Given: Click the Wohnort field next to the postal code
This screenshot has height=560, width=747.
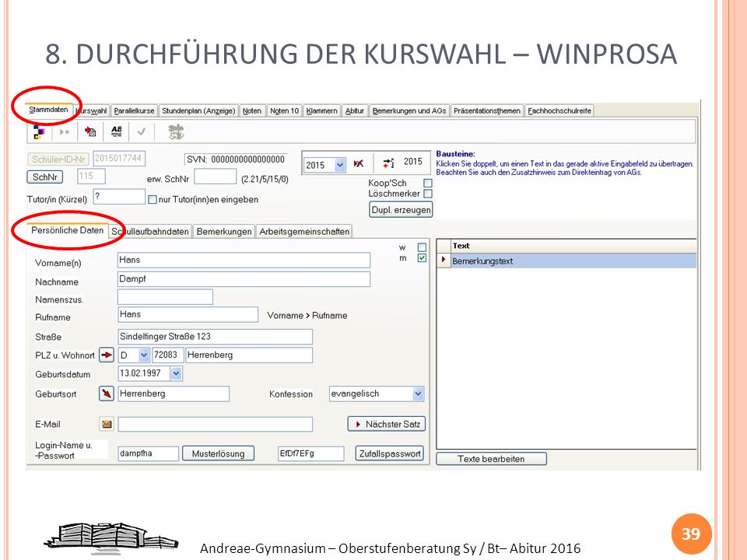Looking at the screenshot, I should pyautogui.click(x=249, y=355).
